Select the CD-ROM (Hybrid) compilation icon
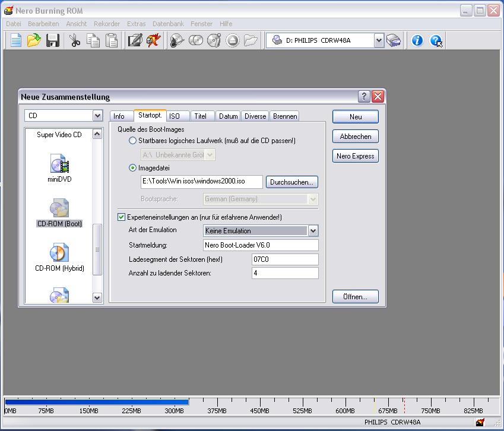Image resolution: width=504 pixels, height=431 pixels. point(59,254)
